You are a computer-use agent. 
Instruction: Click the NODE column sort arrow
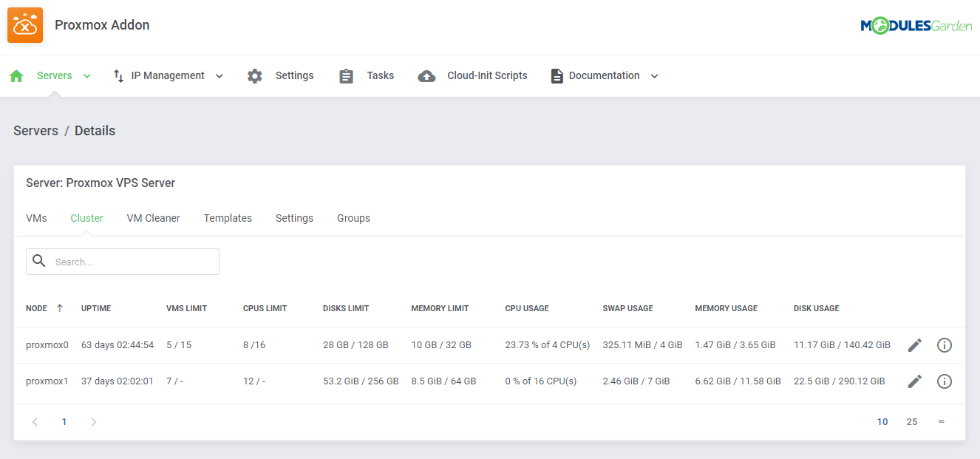click(60, 308)
